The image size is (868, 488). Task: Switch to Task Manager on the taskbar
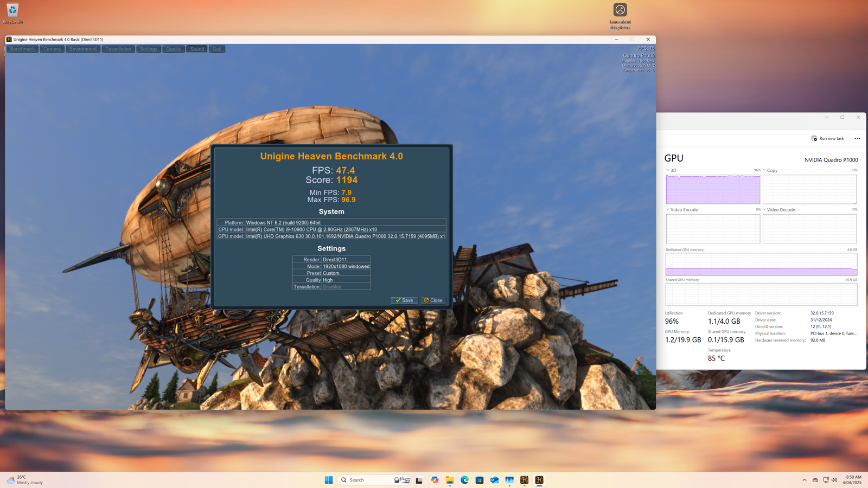(x=509, y=480)
